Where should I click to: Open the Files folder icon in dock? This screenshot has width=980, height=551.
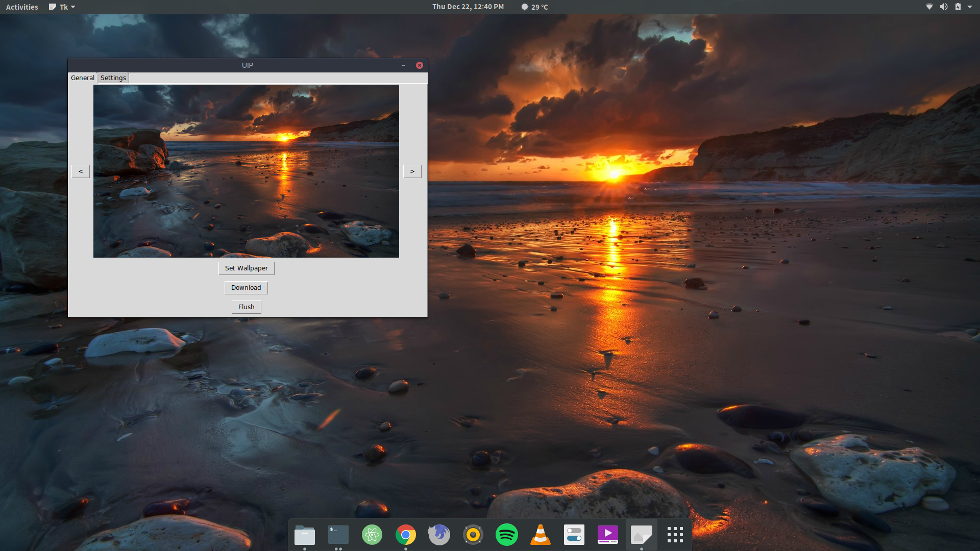pos(305,535)
